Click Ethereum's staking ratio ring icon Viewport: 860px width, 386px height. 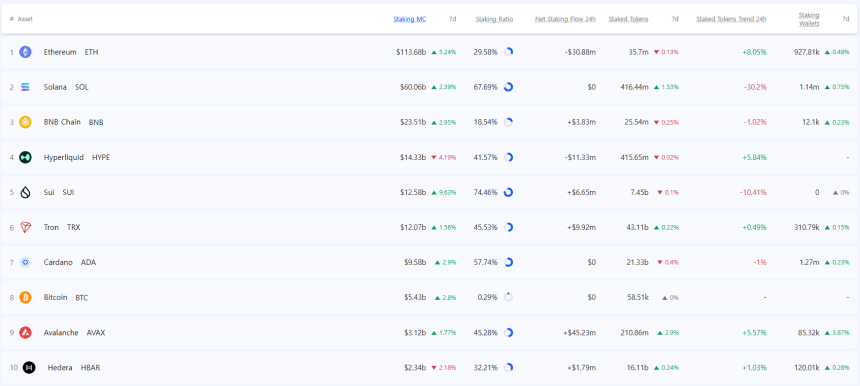click(x=508, y=52)
